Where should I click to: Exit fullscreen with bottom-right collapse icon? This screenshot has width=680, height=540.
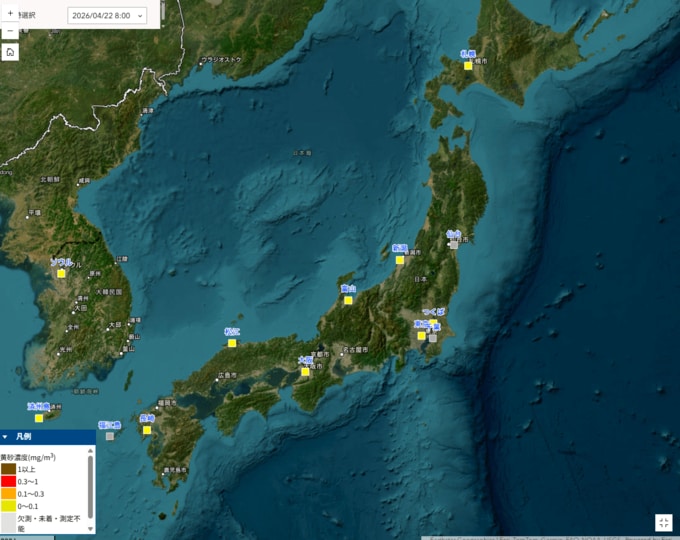(663, 522)
